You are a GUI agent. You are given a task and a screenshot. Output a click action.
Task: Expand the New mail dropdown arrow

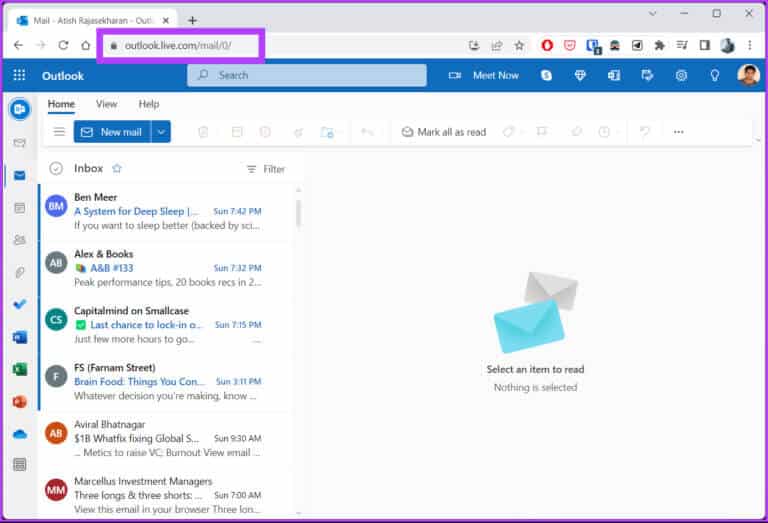pos(161,132)
